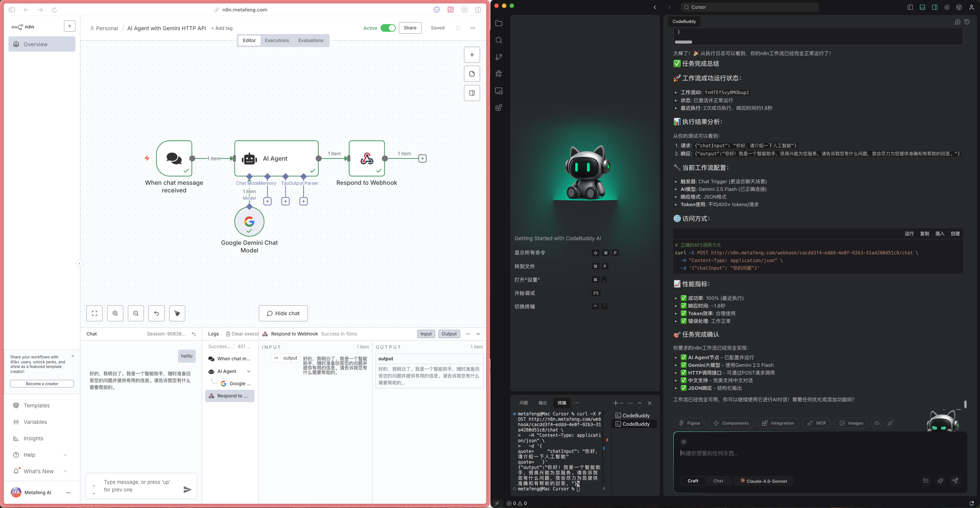Image resolution: width=980 pixels, height=508 pixels.
Task: Open Run and Debug in Cursor
Action: click(499, 74)
